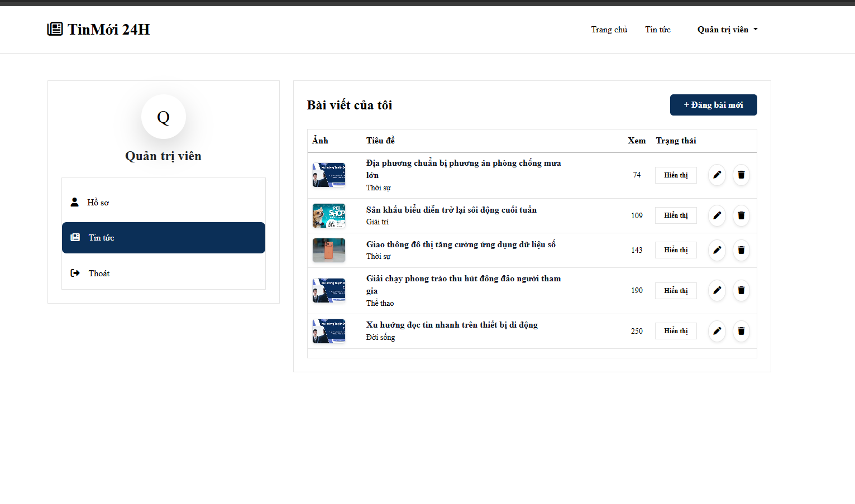The width and height of the screenshot is (855, 504).
Task: Click the Q avatar circle
Action: pos(164,117)
